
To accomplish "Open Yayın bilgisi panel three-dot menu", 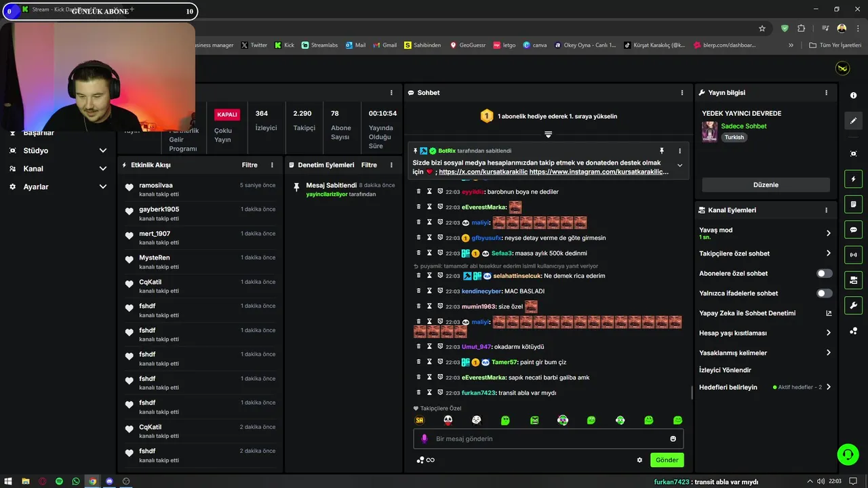I will (826, 92).
